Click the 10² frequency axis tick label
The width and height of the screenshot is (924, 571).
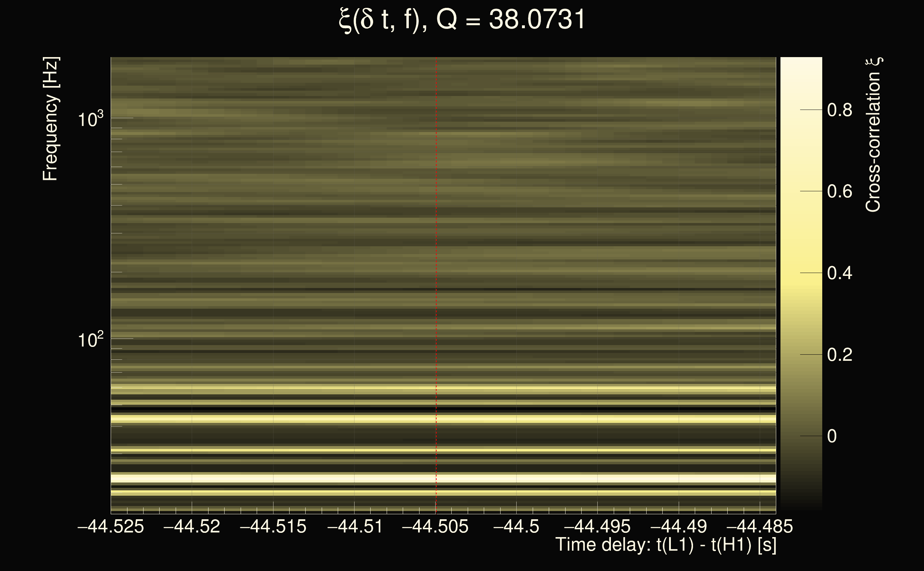point(90,340)
